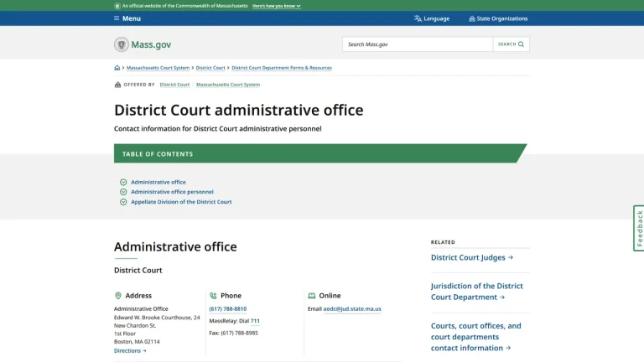Click the circled arrow beside Administrative office personnel

[x=123, y=192]
